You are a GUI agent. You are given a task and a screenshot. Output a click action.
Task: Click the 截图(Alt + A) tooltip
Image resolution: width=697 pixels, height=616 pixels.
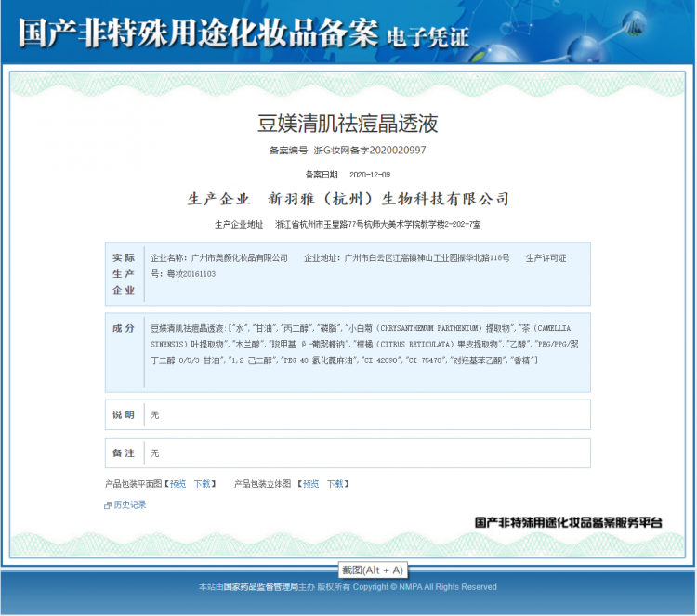tap(372, 570)
